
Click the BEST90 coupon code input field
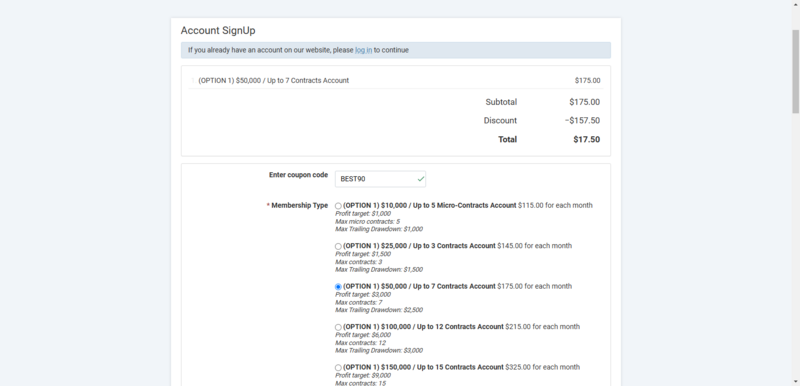coord(380,179)
